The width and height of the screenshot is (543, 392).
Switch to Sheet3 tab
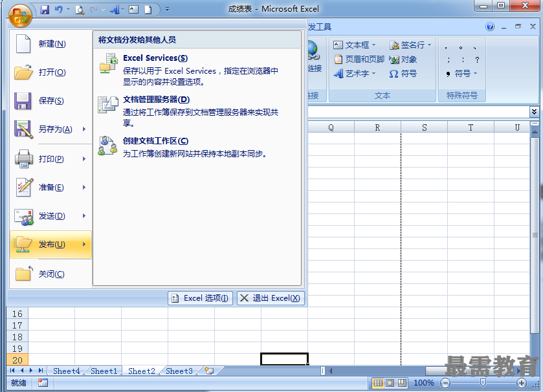click(179, 371)
